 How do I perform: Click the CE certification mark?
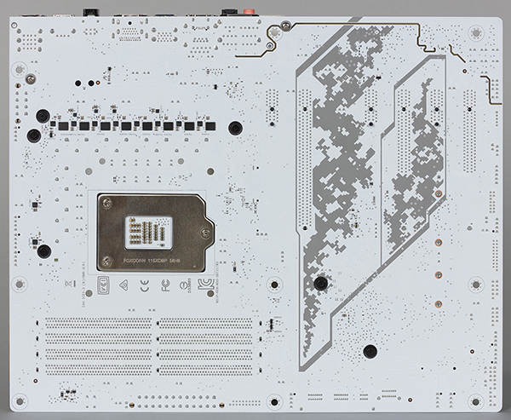[x=145, y=285]
